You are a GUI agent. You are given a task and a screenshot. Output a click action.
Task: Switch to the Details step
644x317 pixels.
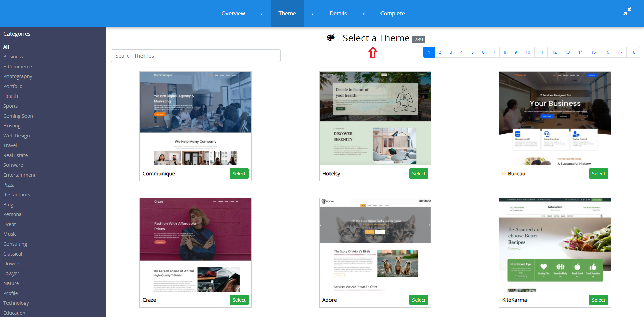[x=338, y=14]
